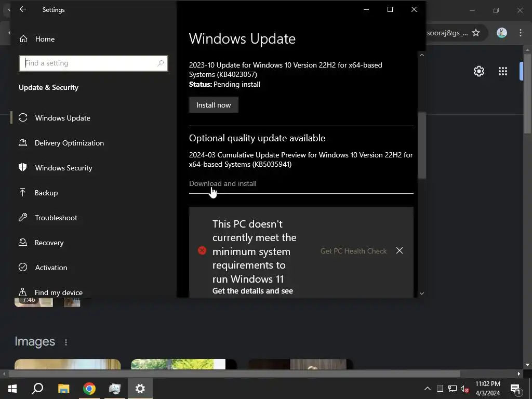The image size is (532, 399).
Task: Go back using the Settings back arrow
Action: coord(23,9)
